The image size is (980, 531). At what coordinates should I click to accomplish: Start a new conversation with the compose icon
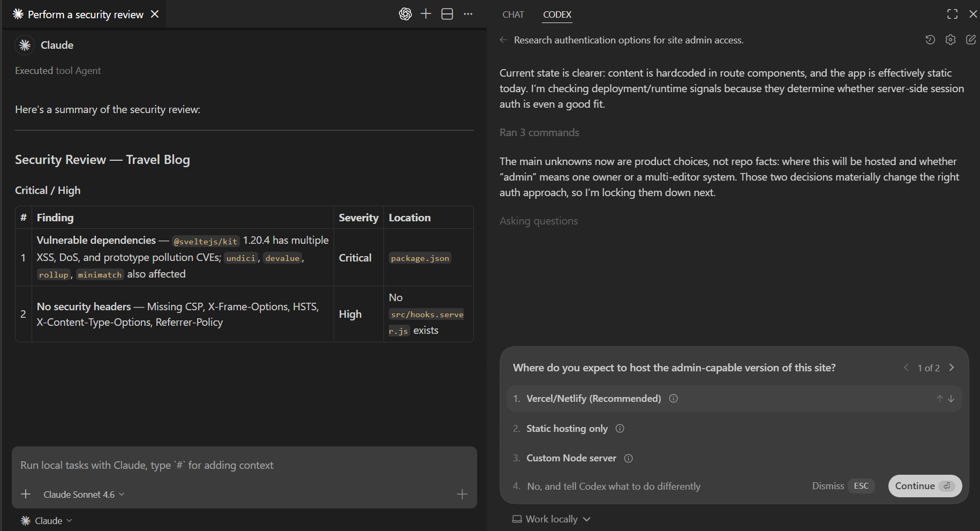coord(971,40)
